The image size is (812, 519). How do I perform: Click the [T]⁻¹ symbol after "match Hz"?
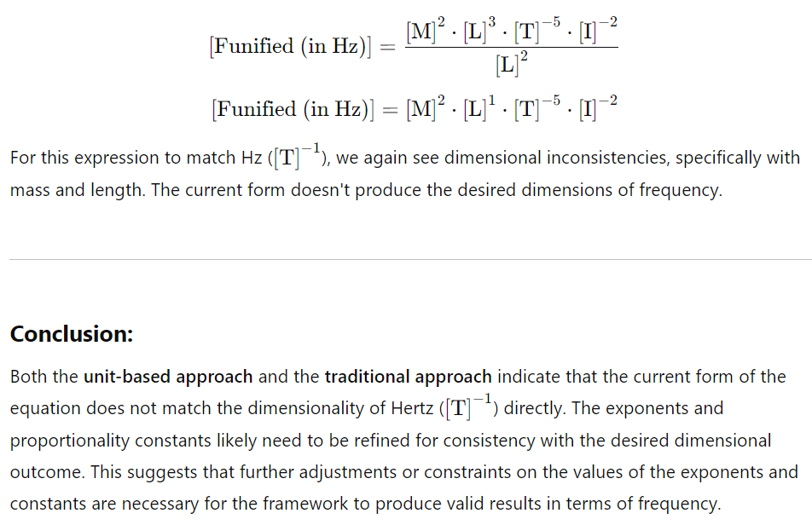click(x=297, y=156)
